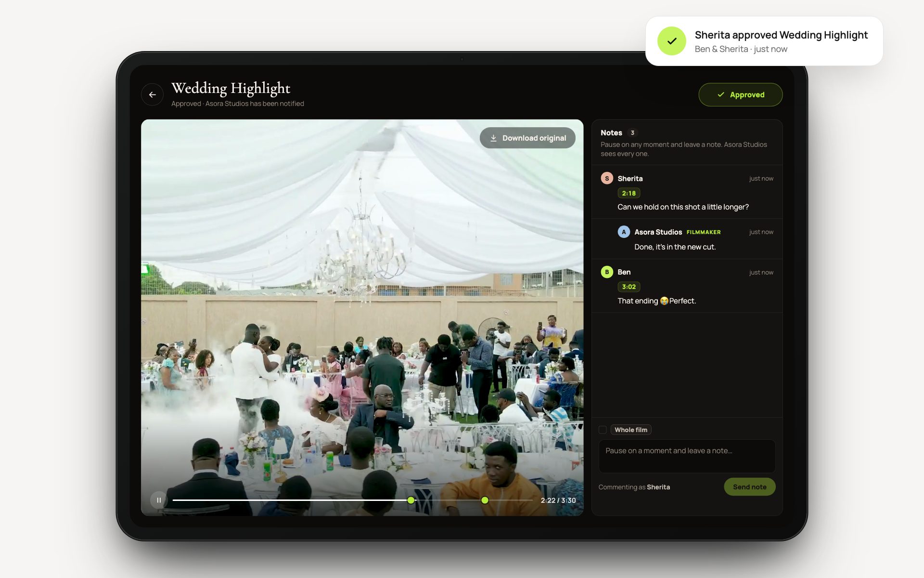
Task: Jump to the 3:02 timestamp in Ben's note
Action: click(629, 287)
